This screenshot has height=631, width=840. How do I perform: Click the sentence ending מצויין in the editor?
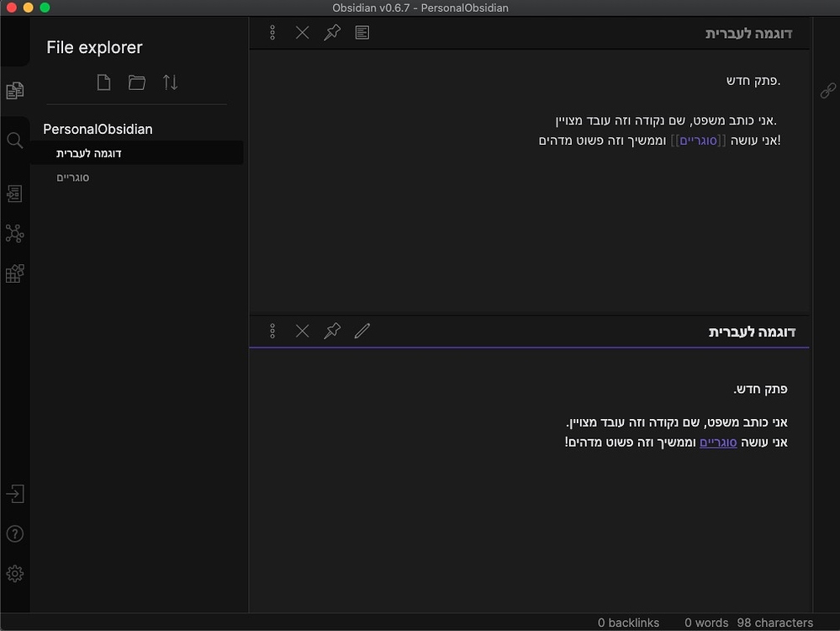pos(666,120)
